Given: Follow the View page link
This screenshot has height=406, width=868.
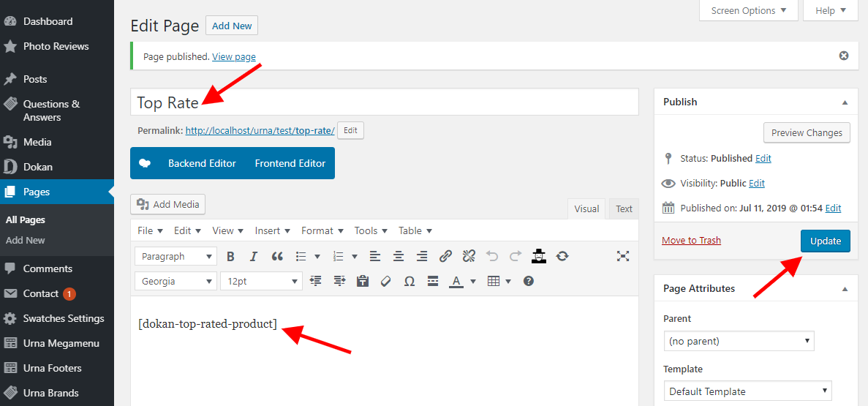Looking at the screenshot, I should pos(233,56).
